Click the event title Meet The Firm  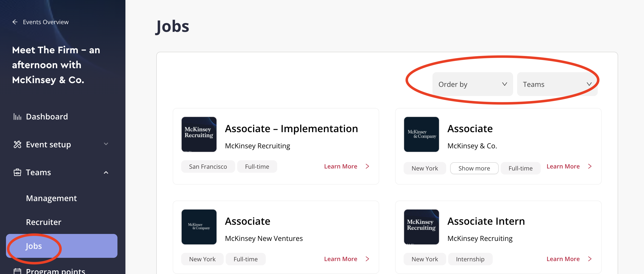coord(56,65)
